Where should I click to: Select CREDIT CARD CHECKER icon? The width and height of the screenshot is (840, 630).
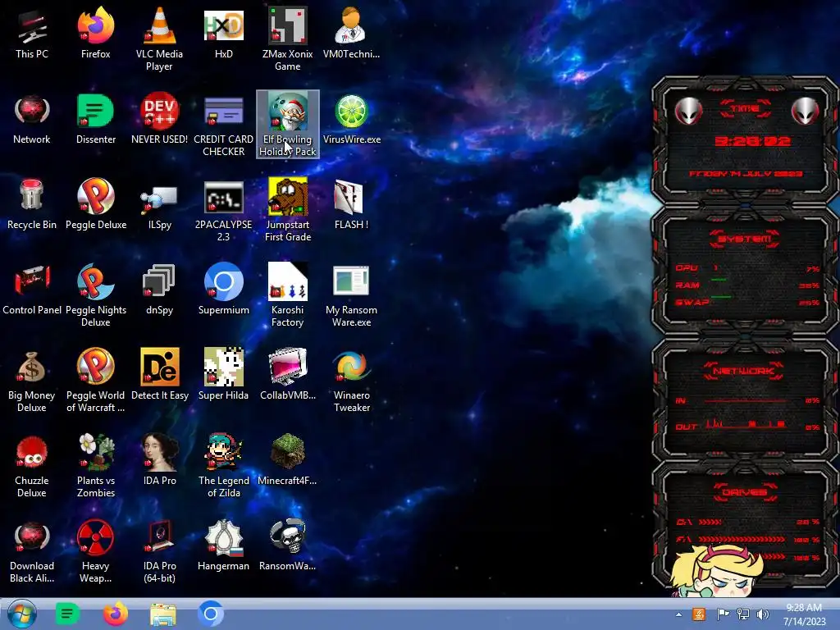(223, 125)
